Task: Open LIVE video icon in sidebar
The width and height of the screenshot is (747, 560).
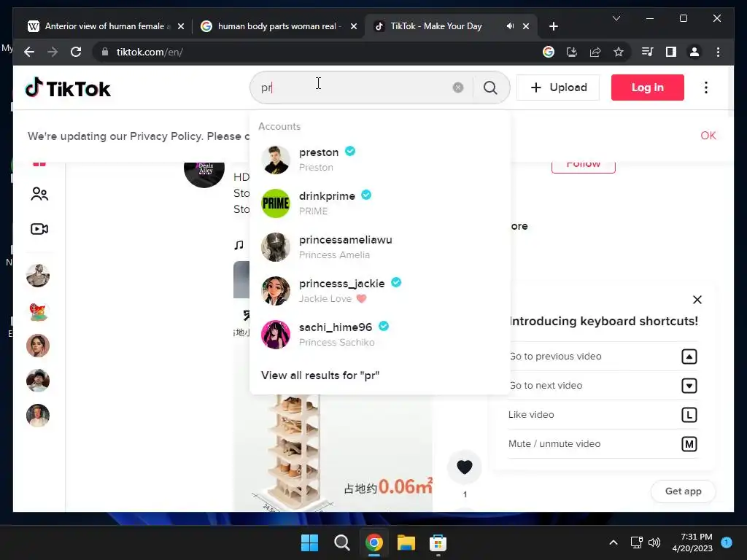Action: (39, 229)
